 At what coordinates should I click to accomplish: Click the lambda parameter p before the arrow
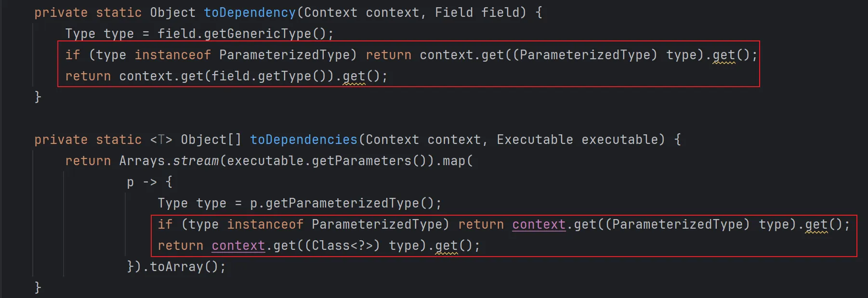[130, 182]
